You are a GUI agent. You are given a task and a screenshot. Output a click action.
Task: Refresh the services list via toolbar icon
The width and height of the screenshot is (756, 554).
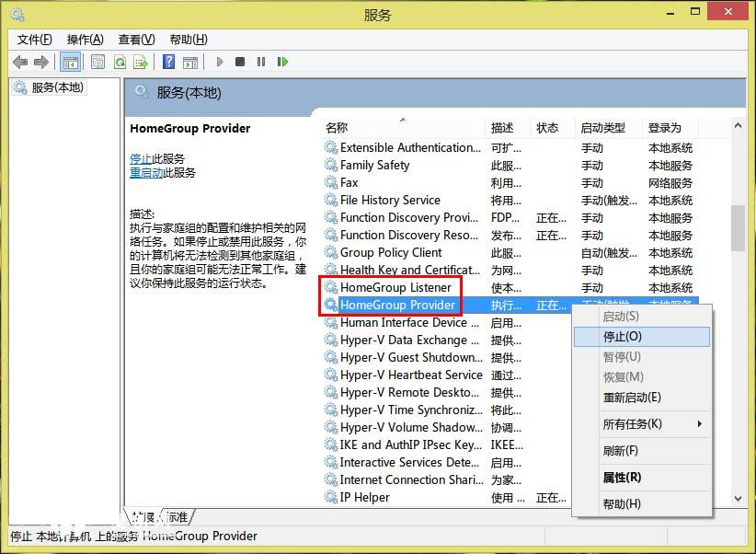[120, 62]
